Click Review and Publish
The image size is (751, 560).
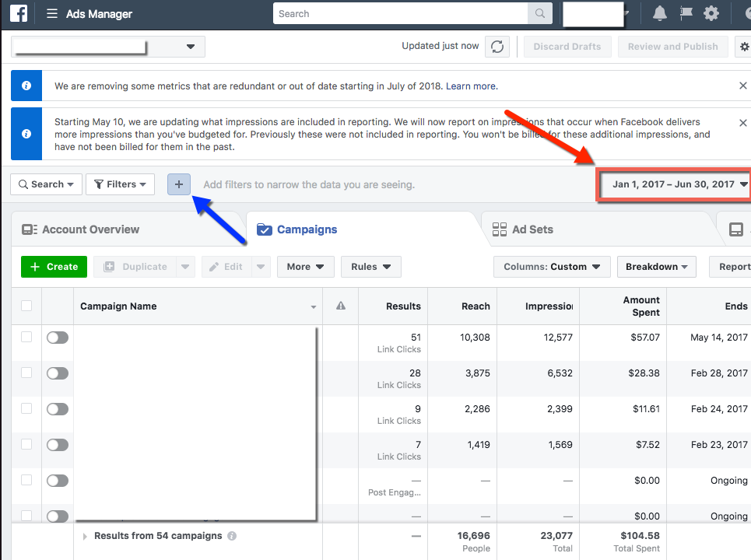tap(673, 47)
